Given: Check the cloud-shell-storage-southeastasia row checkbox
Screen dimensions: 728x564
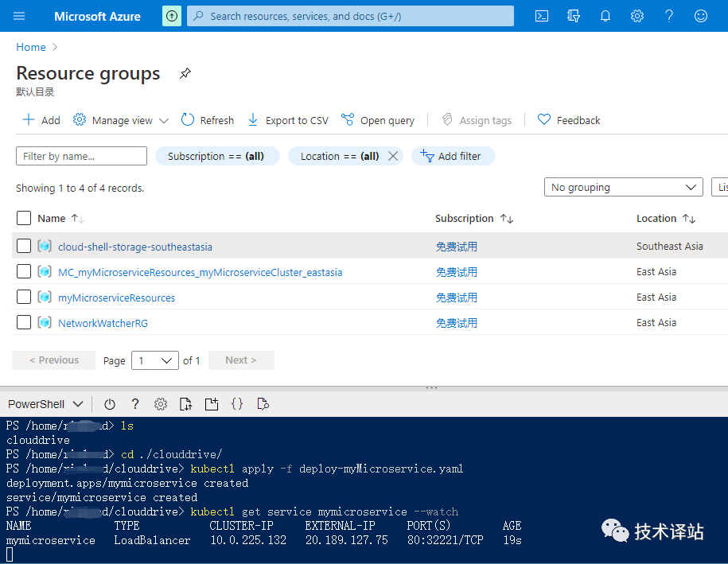Looking at the screenshot, I should (x=24, y=246).
